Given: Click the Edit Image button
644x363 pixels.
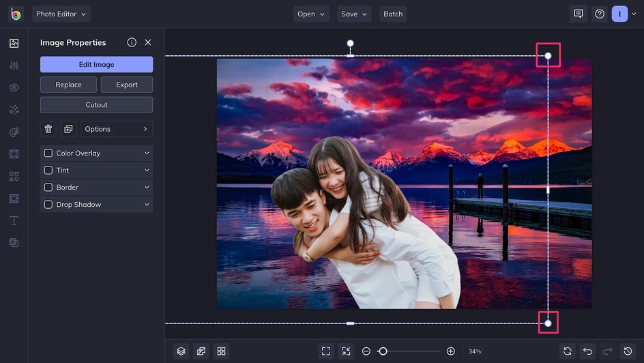Looking at the screenshot, I should 96,65.
